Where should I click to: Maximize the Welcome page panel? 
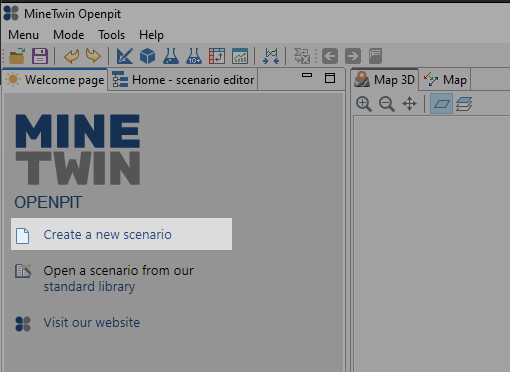pyautogui.click(x=330, y=78)
